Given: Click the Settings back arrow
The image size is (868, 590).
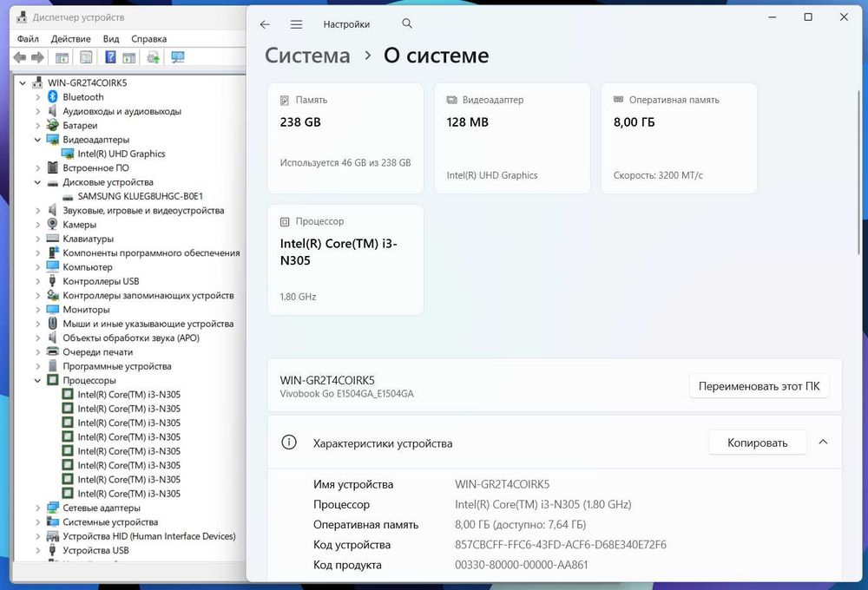Looking at the screenshot, I should click(265, 24).
